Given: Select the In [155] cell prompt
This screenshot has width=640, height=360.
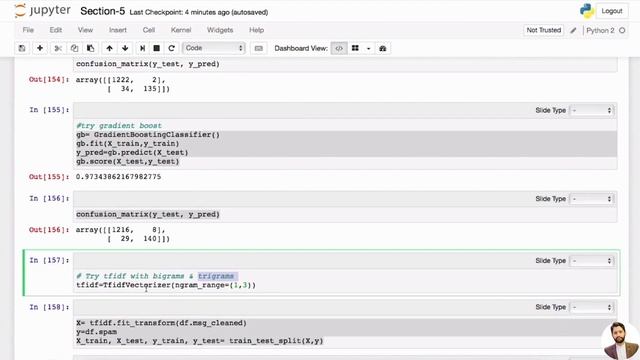Looking at the screenshot, I should 49,110.
